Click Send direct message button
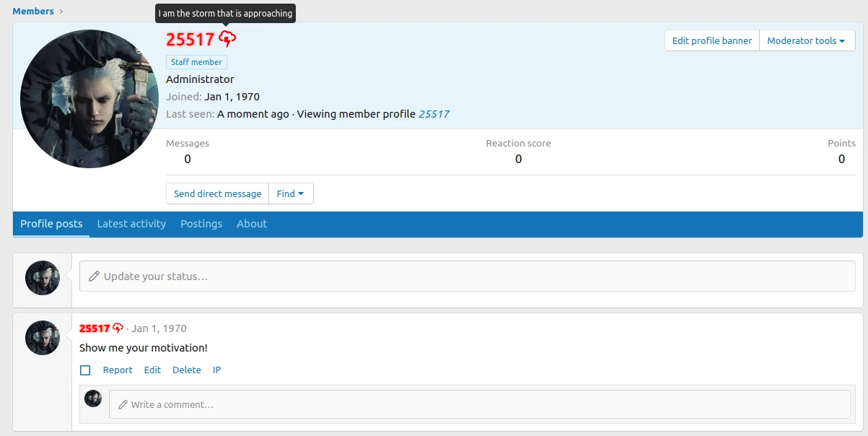 217,194
